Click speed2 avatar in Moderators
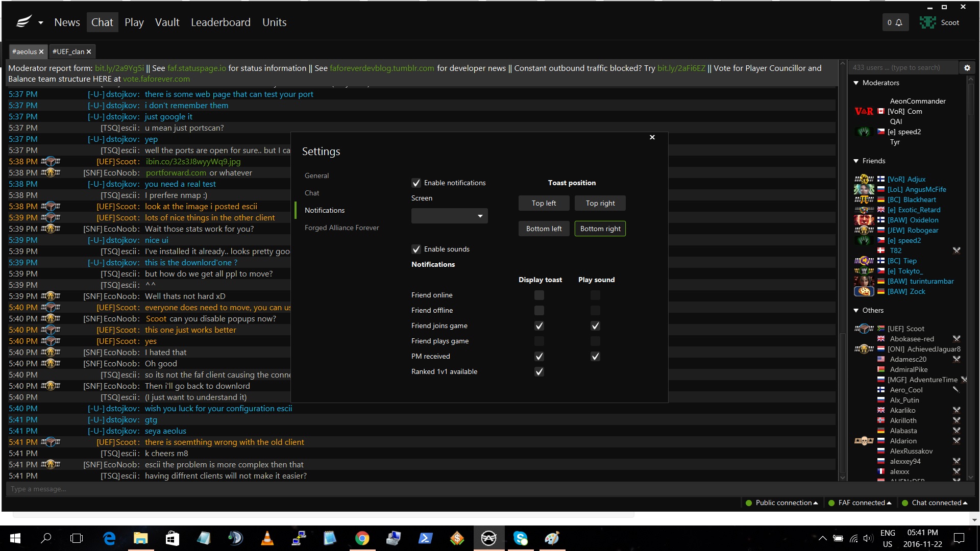This screenshot has width=980, height=551. point(864,132)
